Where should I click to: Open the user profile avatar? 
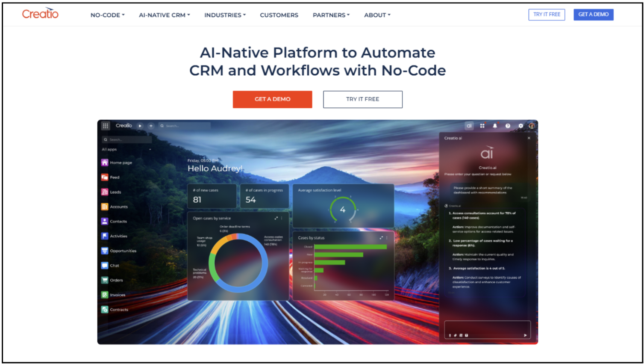[x=532, y=126]
